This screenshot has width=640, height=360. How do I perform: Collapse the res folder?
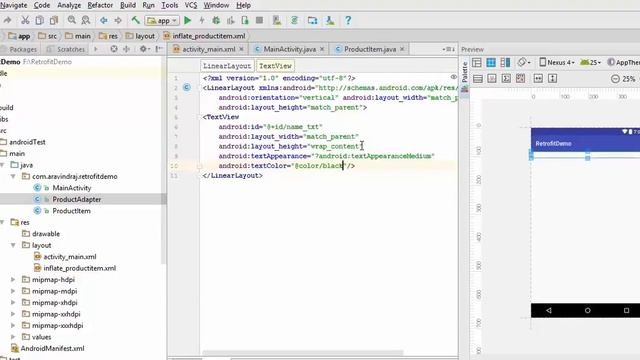[2, 222]
